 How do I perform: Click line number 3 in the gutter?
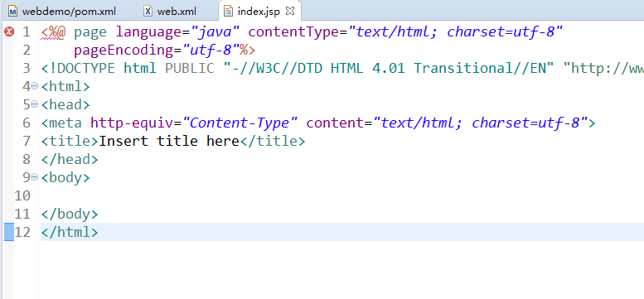click(27, 68)
